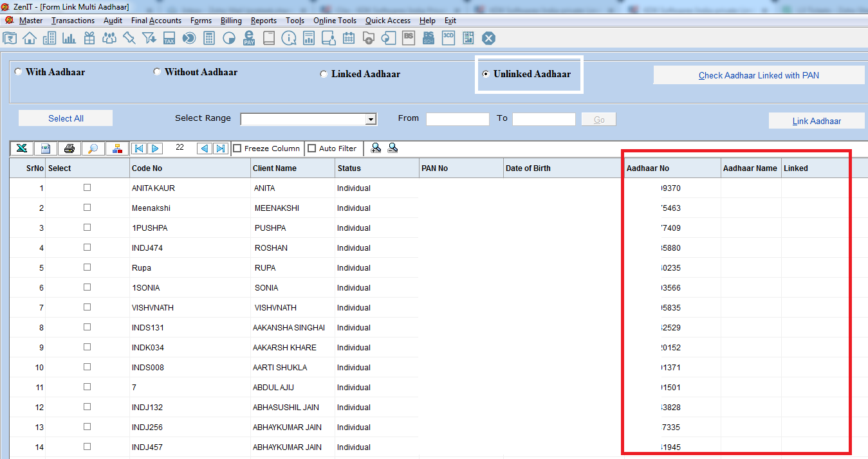Select the Without Aadhaar radio option
The image size is (868, 459).
157,72
